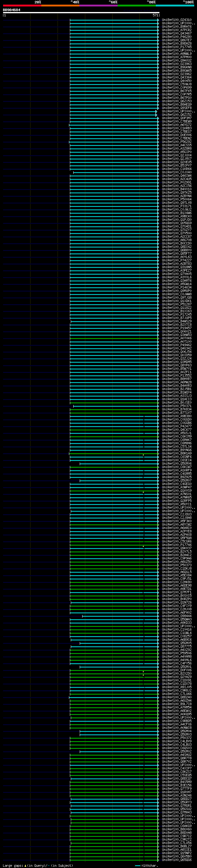This screenshot has width=197, height=868.
Task: Select the UniRef100_O23963 label
Action: (x=176, y=64)
